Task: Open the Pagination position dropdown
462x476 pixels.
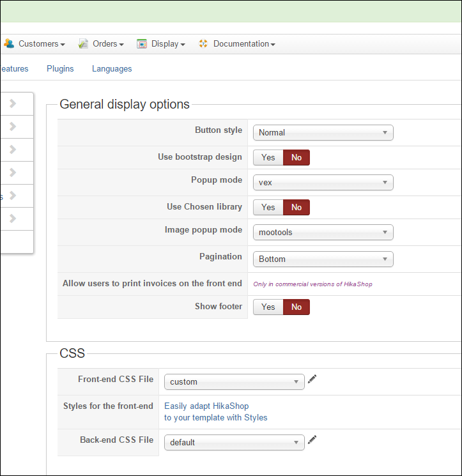Action: click(x=323, y=259)
